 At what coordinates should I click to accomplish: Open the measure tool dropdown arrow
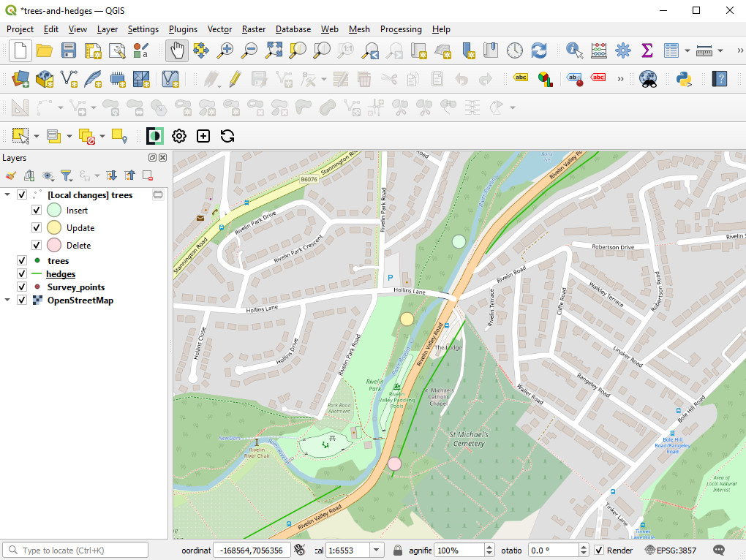tap(720, 50)
